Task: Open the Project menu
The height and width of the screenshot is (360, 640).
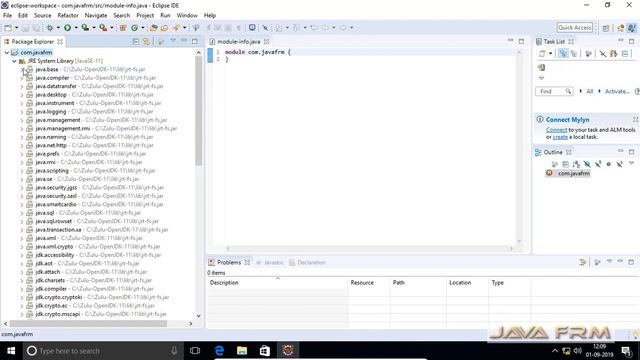Action: 145,16
